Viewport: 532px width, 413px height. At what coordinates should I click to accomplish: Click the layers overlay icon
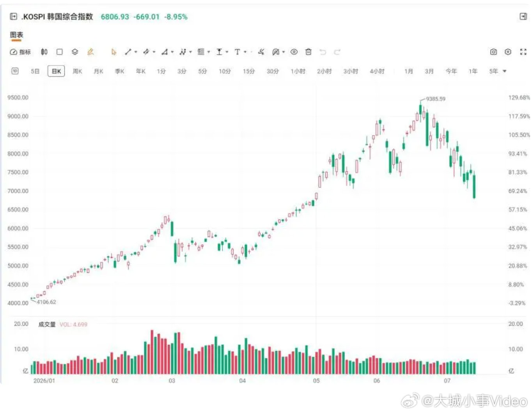[75, 52]
